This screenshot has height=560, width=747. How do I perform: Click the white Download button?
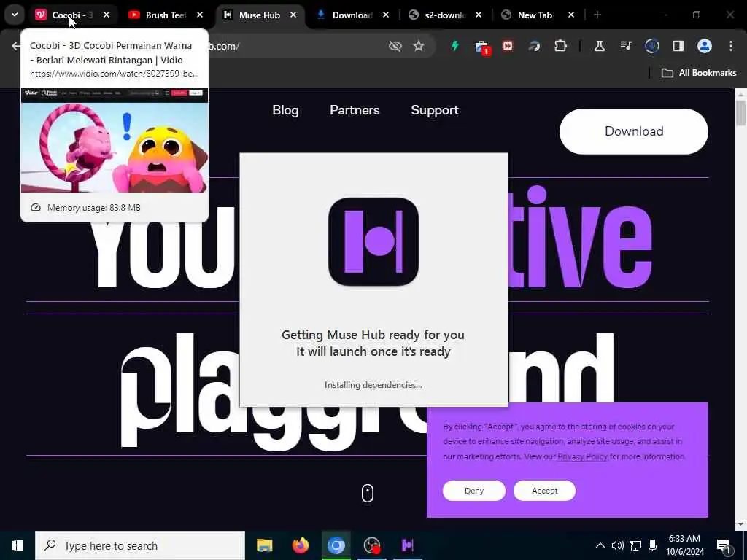coord(634,131)
